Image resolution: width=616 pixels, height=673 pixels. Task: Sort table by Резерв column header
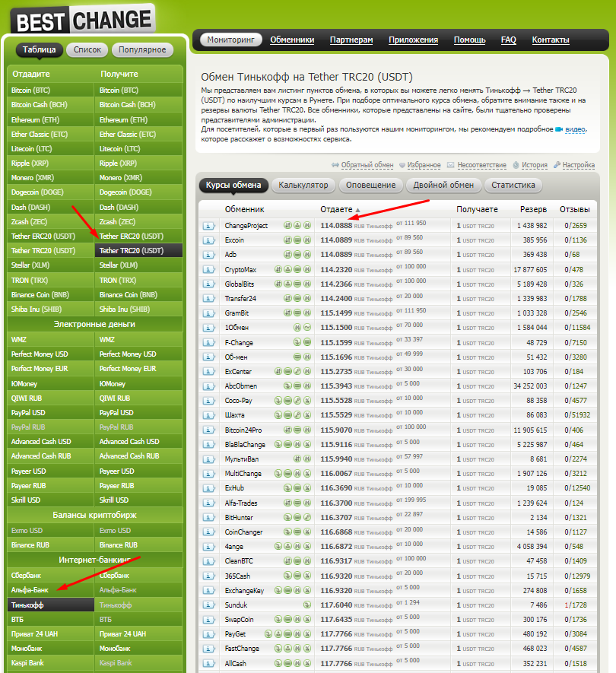(x=534, y=209)
